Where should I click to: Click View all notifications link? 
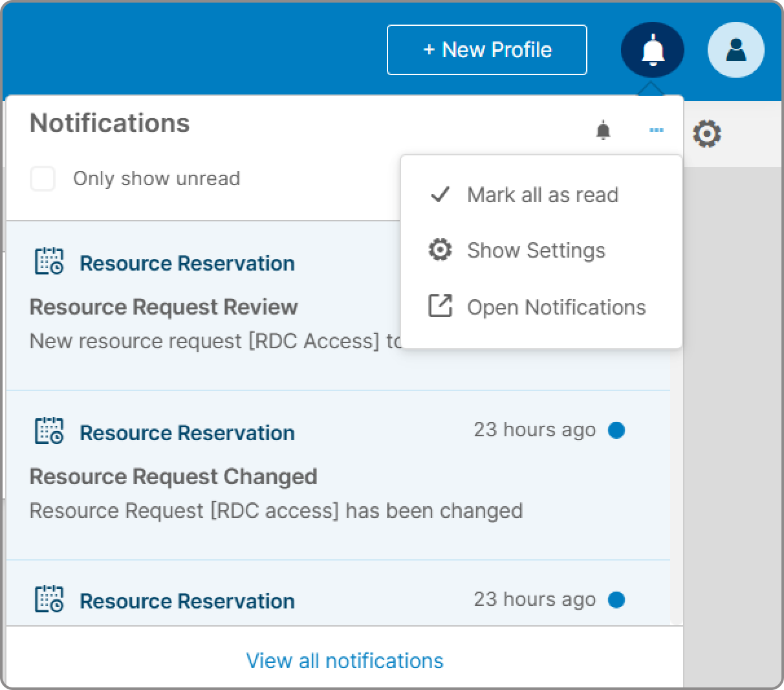[345, 661]
